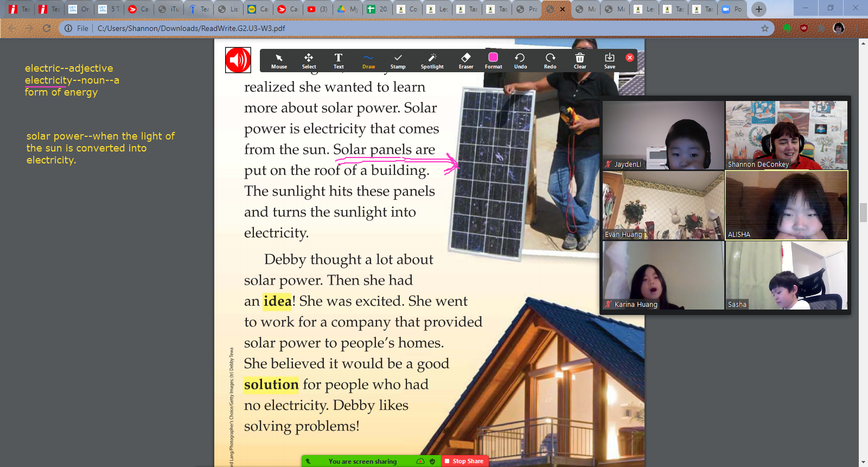Choose the Select annotation tool
This screenshot has width=868, height=467.
pyautogui.click(x=309, y=61)
